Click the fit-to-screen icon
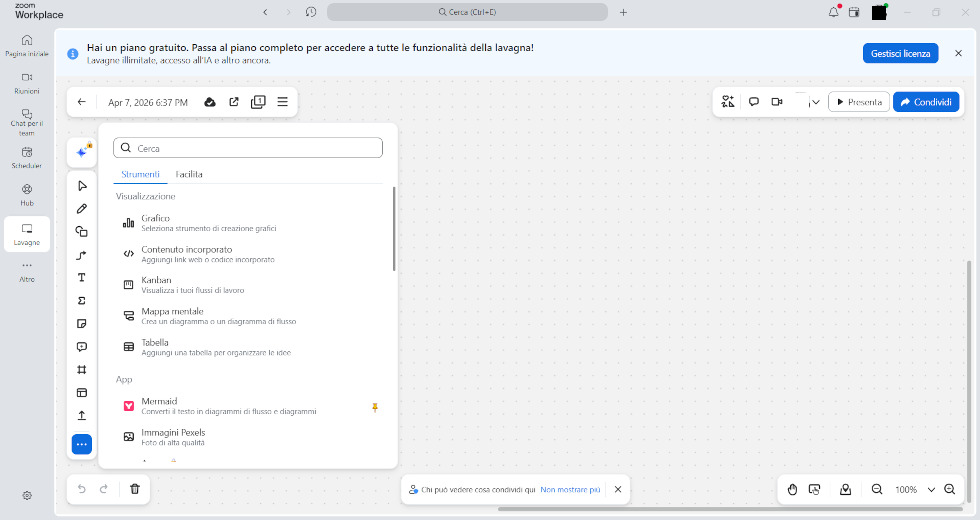 click(814, 489)
